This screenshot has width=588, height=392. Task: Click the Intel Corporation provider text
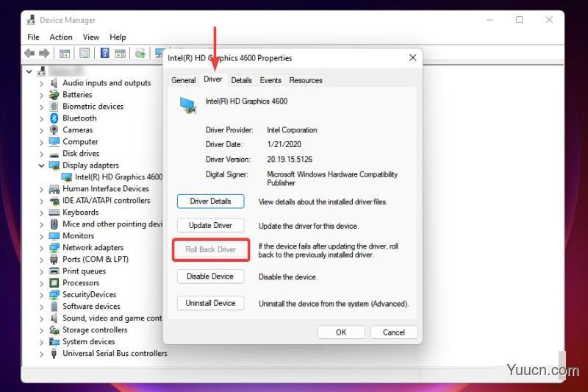coord(292,130)
